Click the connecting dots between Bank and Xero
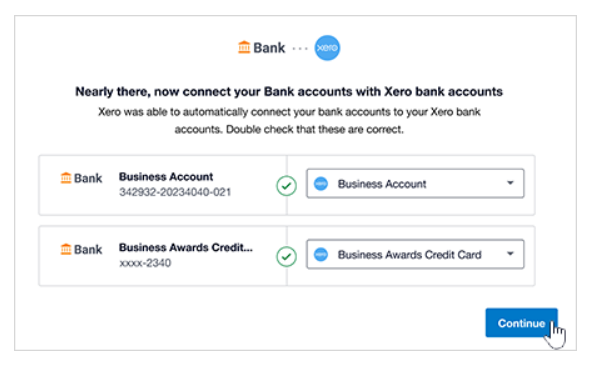The height and width of the screenshot is (367, 593). pyautogui.click(x=300, y=48)
